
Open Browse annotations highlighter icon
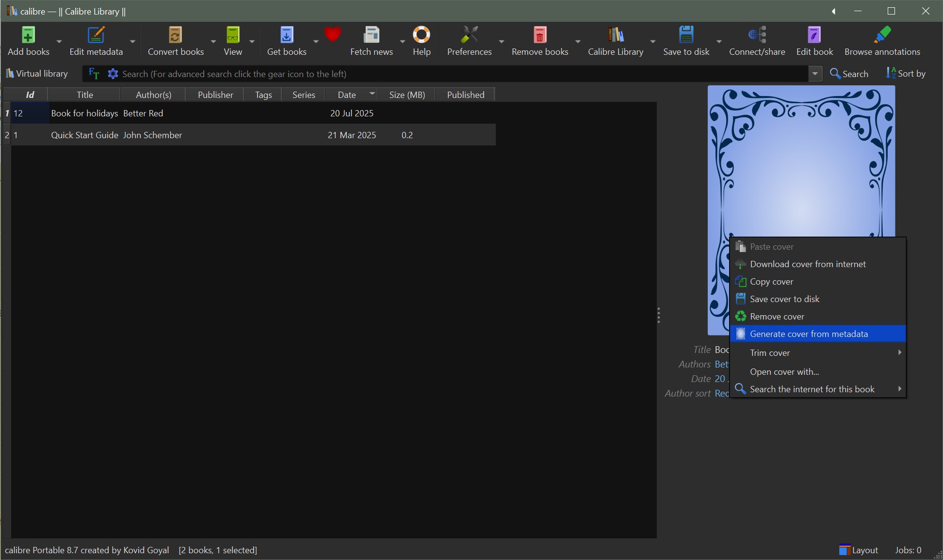click(x=882, y=35)
